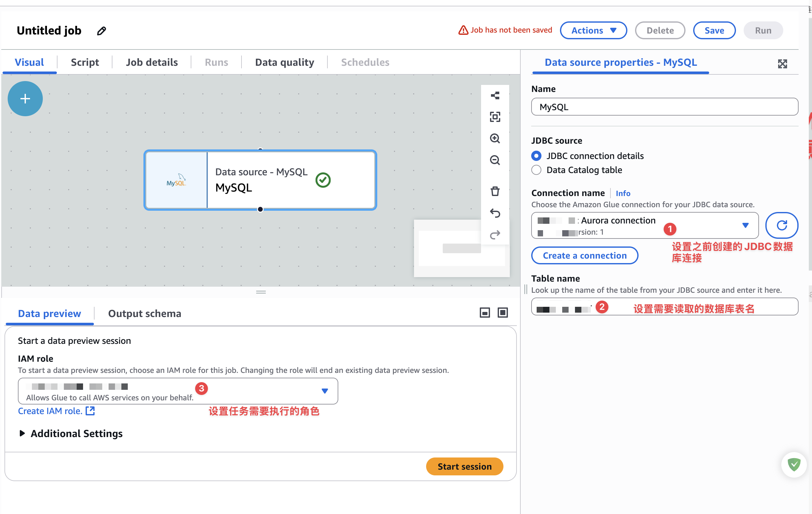The height and width of the screenshot is (514, 812).
Task: Maximize the data preview panel
Action: pos(502,313)
